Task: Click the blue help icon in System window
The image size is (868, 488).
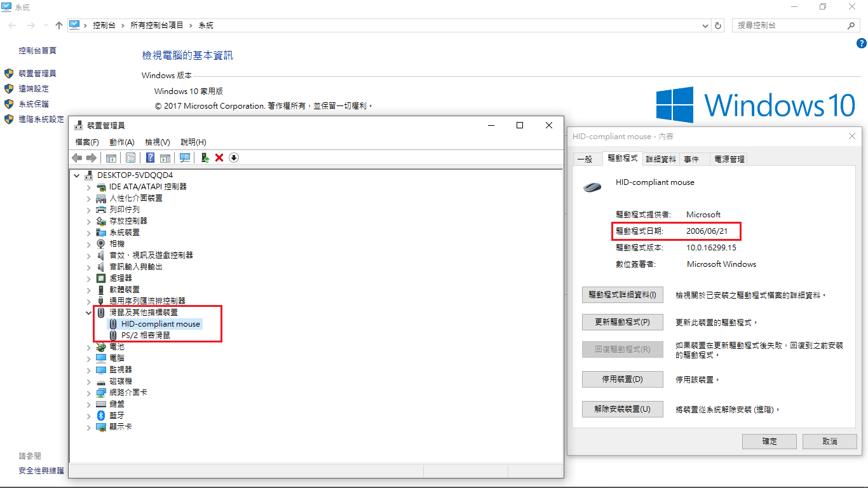Action: 862,43
